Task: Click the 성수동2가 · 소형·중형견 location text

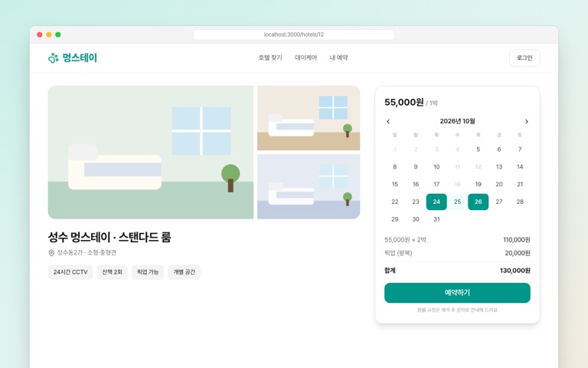Action: (87, 253)
